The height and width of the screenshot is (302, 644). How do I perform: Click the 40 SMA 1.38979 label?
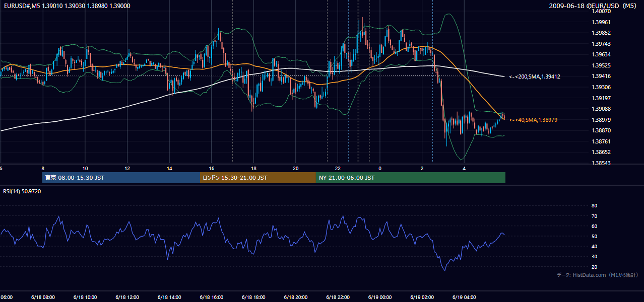(x=534, y=120)
